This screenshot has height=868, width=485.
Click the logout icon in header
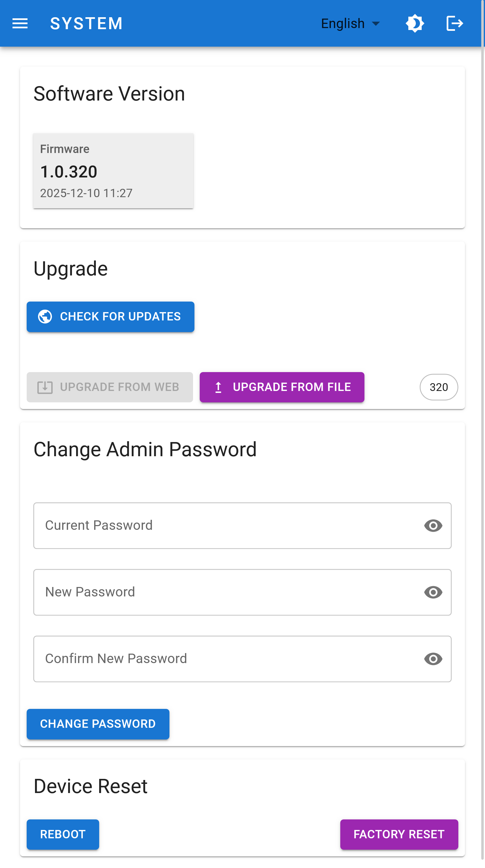(x=454, y=23)
